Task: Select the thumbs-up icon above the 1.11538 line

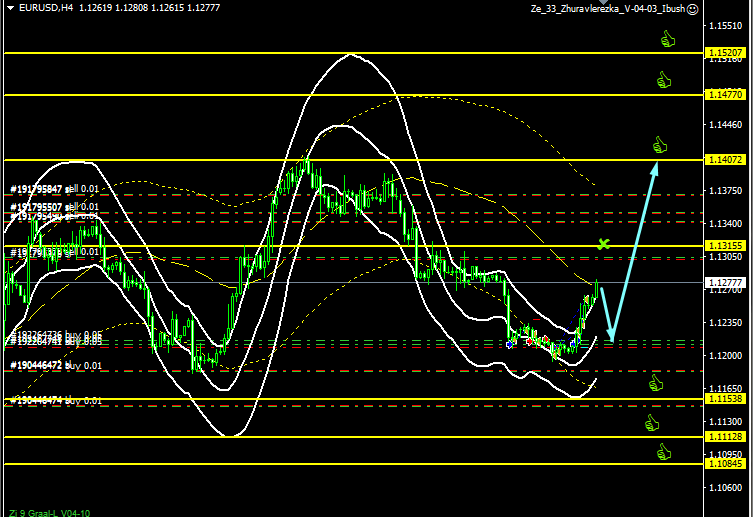Action: pos(656,383)
